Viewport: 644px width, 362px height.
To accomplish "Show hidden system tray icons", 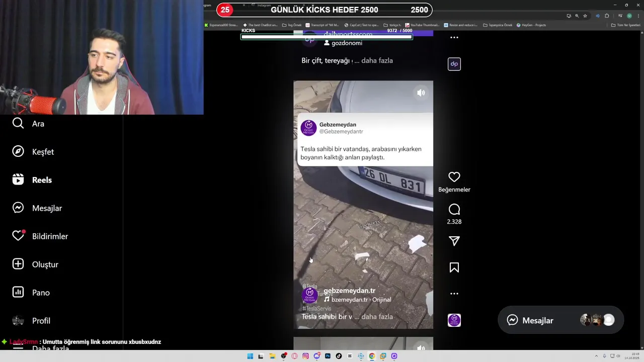I will tap(598, 356).
